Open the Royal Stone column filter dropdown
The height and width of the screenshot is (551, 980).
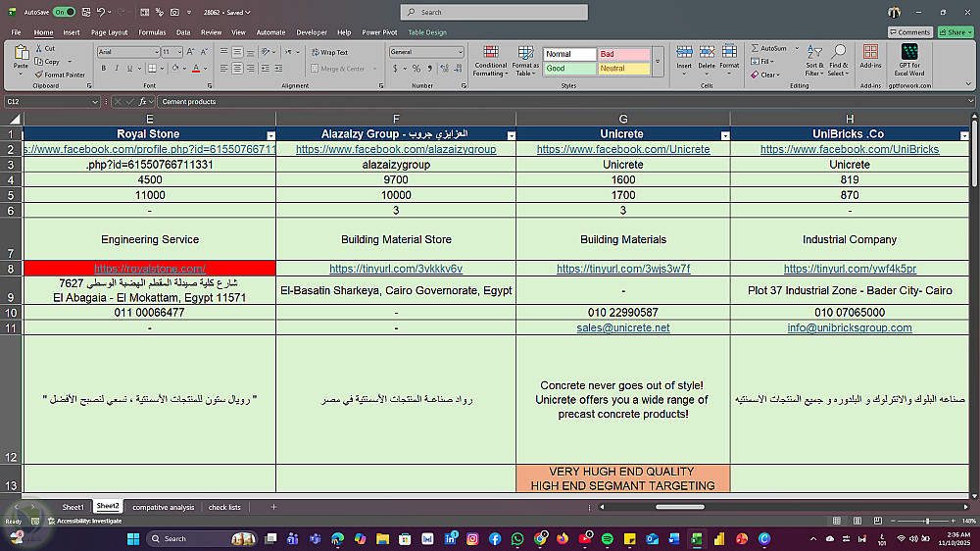click(270, 135)
